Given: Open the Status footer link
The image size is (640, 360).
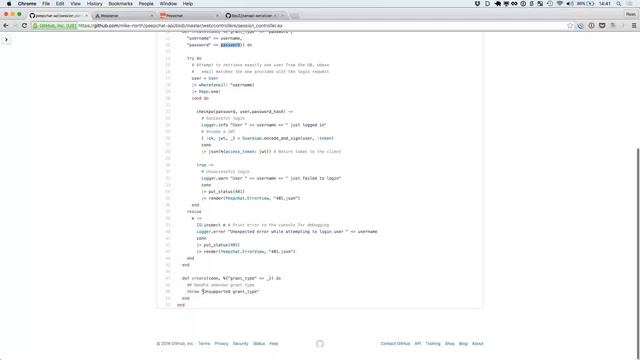Looking at the screenshot, I should pyautogui.click(x=259, y=344).
